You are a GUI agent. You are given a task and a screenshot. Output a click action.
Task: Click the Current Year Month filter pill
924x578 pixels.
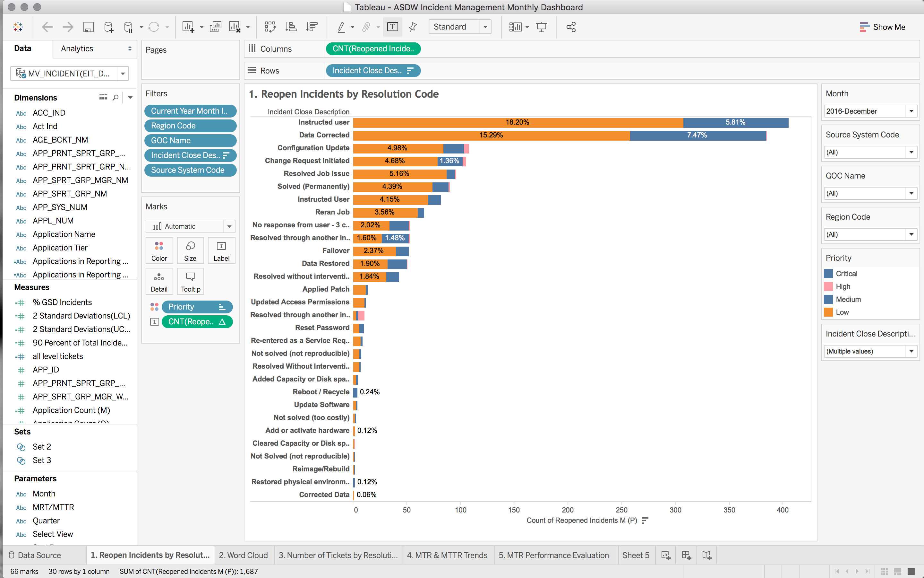tap(190, 111)
